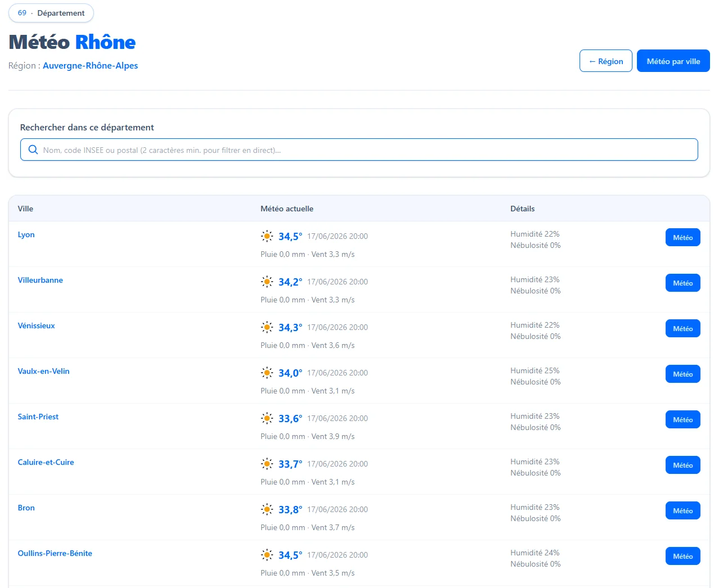Click the sun icon in Bron row
Screen dimensions: 728x588
coord(267,509)
